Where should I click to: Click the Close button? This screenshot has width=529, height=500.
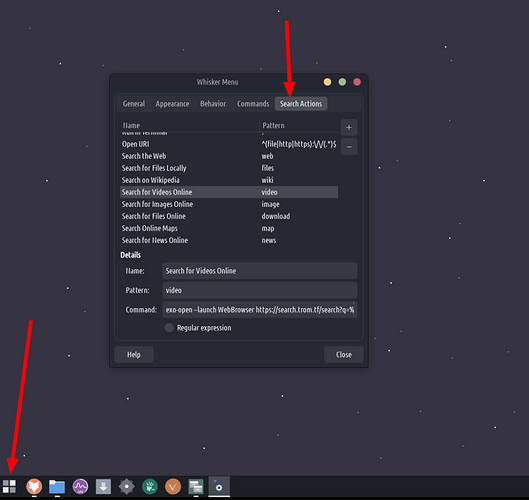point(343,355)
